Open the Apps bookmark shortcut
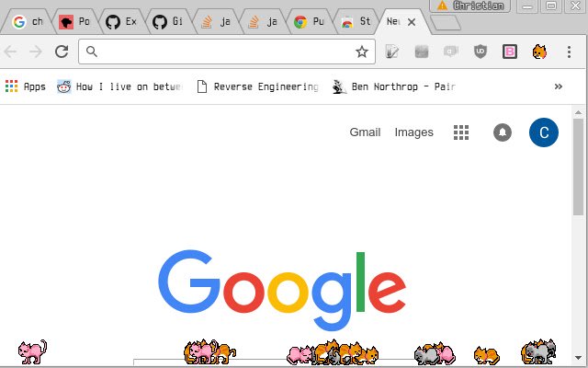Viewport: 588px width, 368px height. point(26,86)
